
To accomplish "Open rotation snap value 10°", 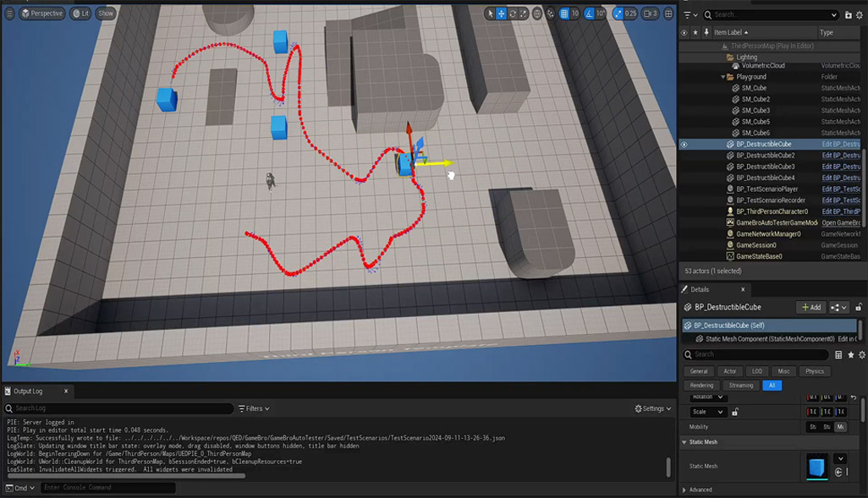I will pyautogui.click(x=600, y=14).
